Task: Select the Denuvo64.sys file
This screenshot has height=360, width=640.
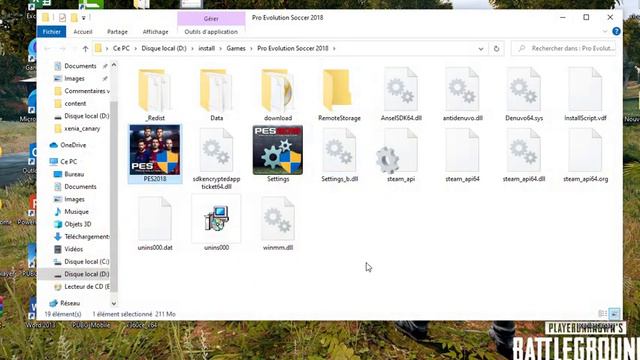Action: 524,95
